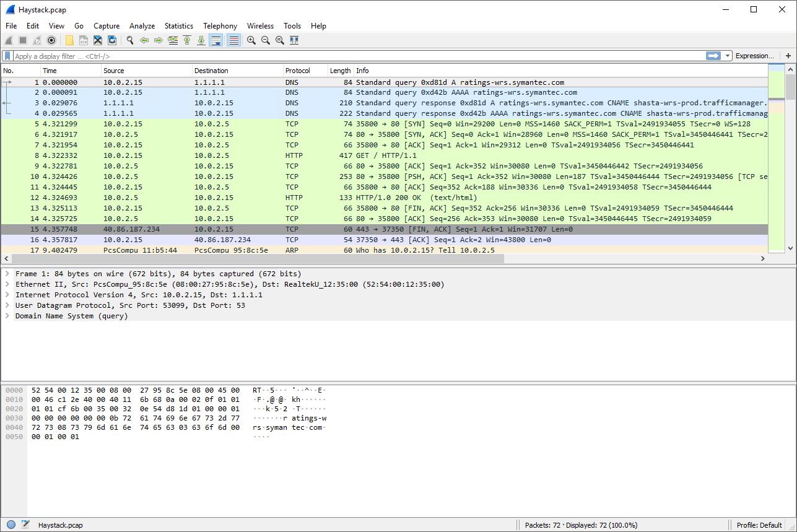
Task: Open the Expression… filter builder
Action: coord(754,56)
